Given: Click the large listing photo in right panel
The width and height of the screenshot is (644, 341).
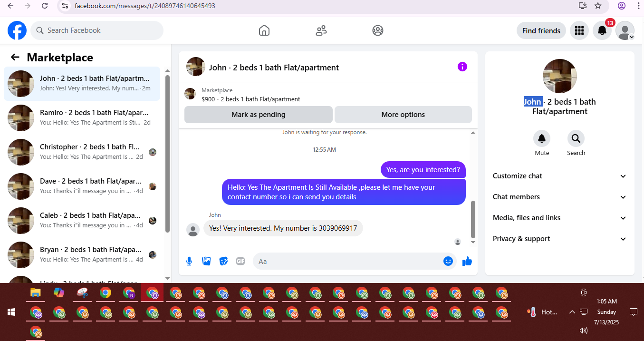Looking at the screenshot, I should pos(560,76).
